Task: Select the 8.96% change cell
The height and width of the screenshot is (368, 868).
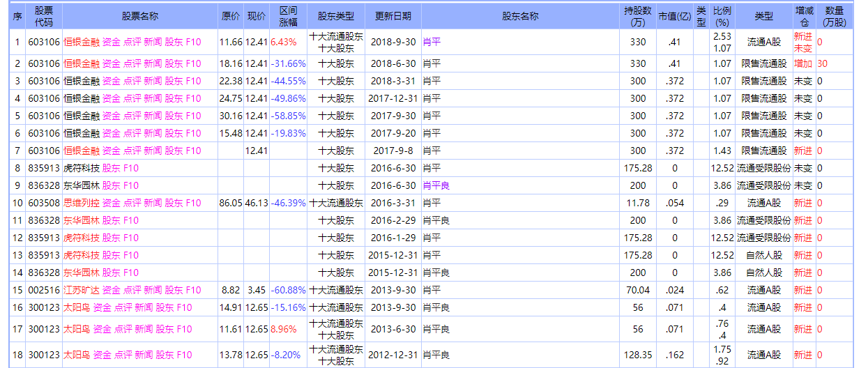Action: 284,329
